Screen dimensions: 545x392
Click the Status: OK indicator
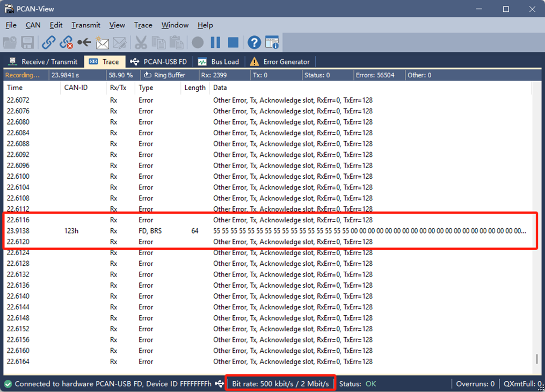[x=358, y=383]
